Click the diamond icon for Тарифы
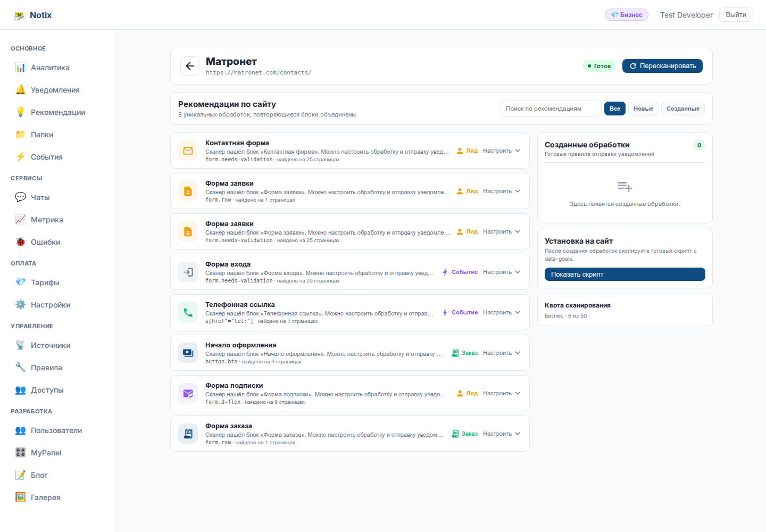Viewport: 766px width, 532px height. tap(20, 282)
